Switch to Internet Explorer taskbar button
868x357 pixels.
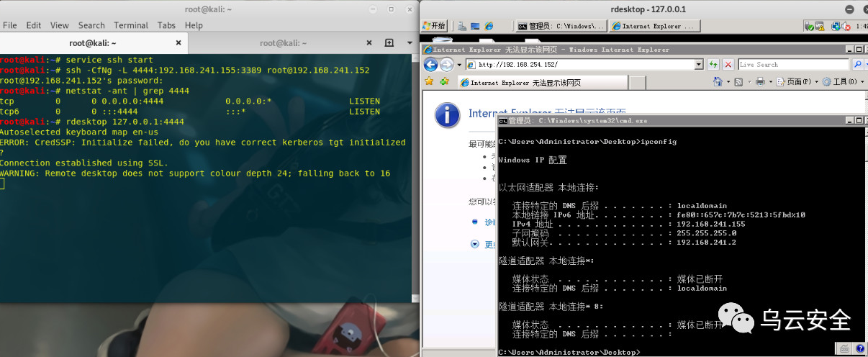pyautogui.click(x=655, y=26)
